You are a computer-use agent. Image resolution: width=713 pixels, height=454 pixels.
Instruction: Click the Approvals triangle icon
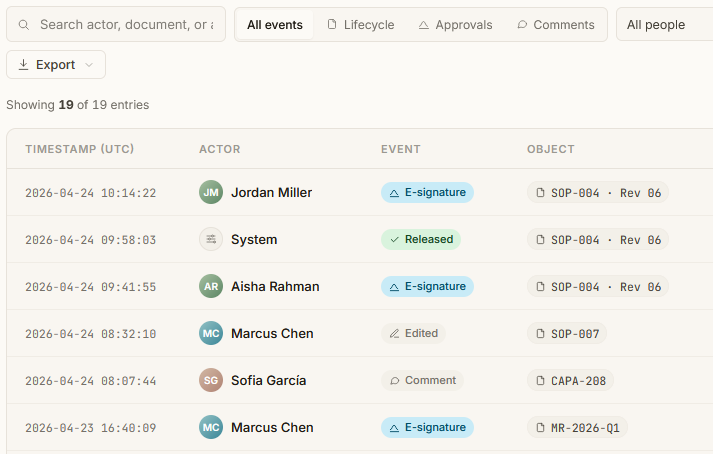click(x=423, y=25)
